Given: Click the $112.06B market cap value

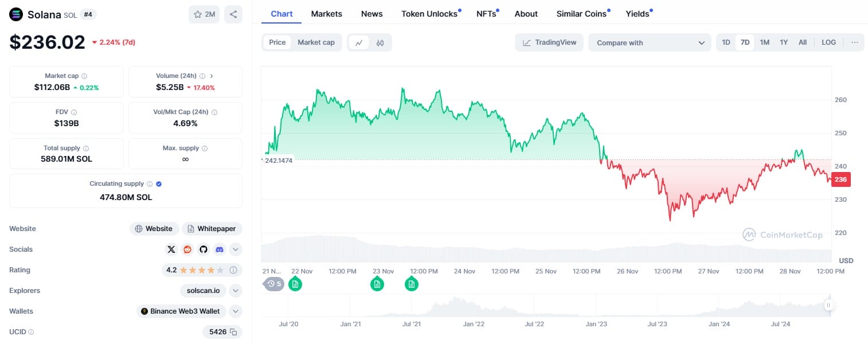Looking at the screenshot, I should tap(52, 87).
